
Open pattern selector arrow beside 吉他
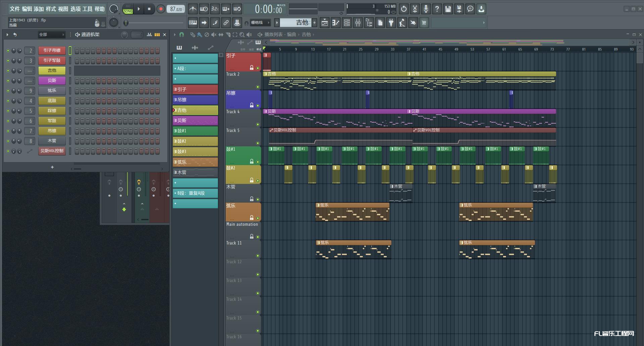pyautogui.click(x=277, y=23)
